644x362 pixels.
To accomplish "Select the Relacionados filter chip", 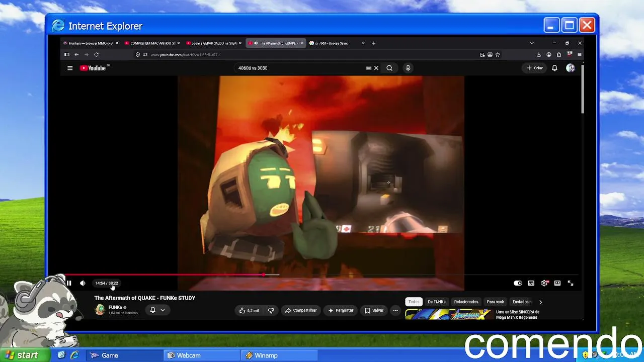I will click(466, 302).
